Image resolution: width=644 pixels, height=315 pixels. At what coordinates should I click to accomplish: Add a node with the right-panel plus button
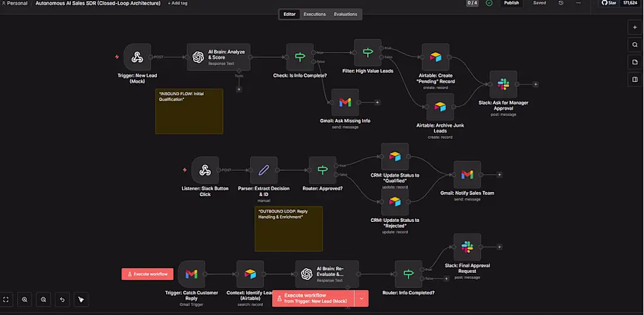pyautogui.click(x=635, y=27)
